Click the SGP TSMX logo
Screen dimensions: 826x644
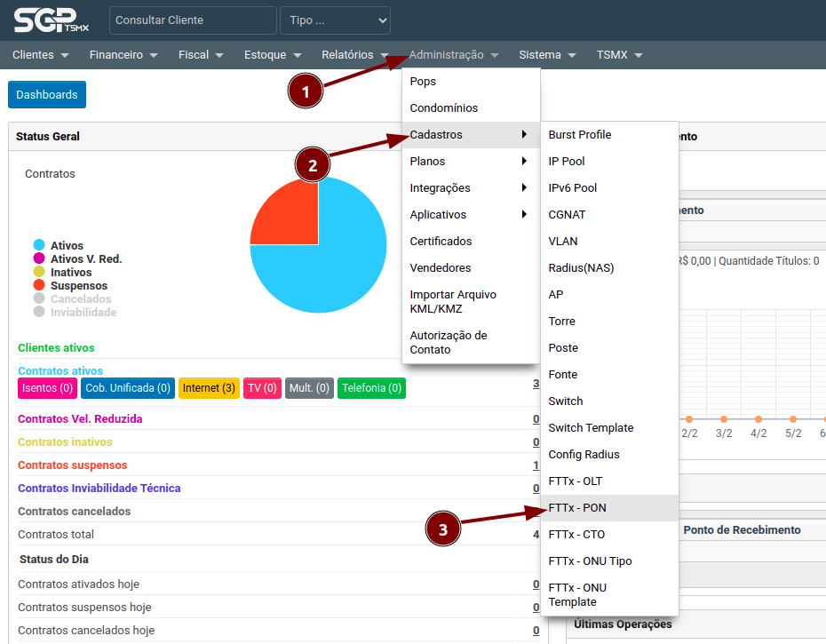(x=51, y=20)
